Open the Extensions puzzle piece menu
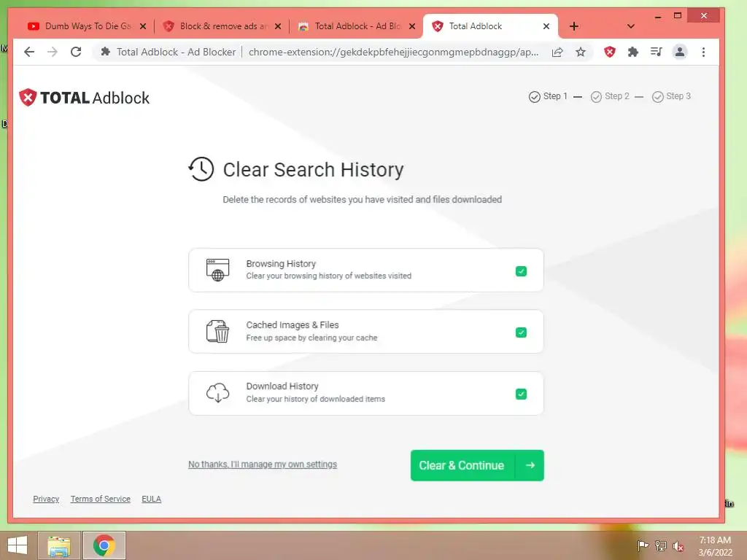This screenshot has width=747, height=560. 632,52
